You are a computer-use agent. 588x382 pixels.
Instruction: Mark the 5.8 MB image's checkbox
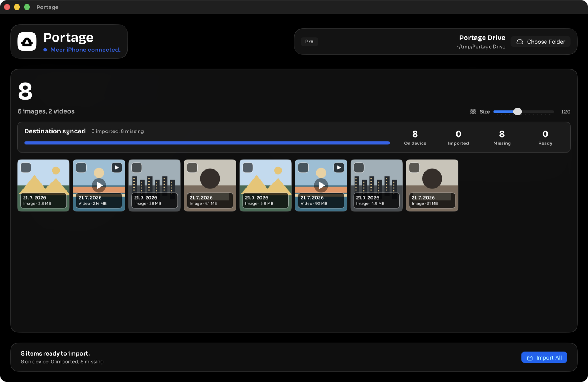point(248,168)
